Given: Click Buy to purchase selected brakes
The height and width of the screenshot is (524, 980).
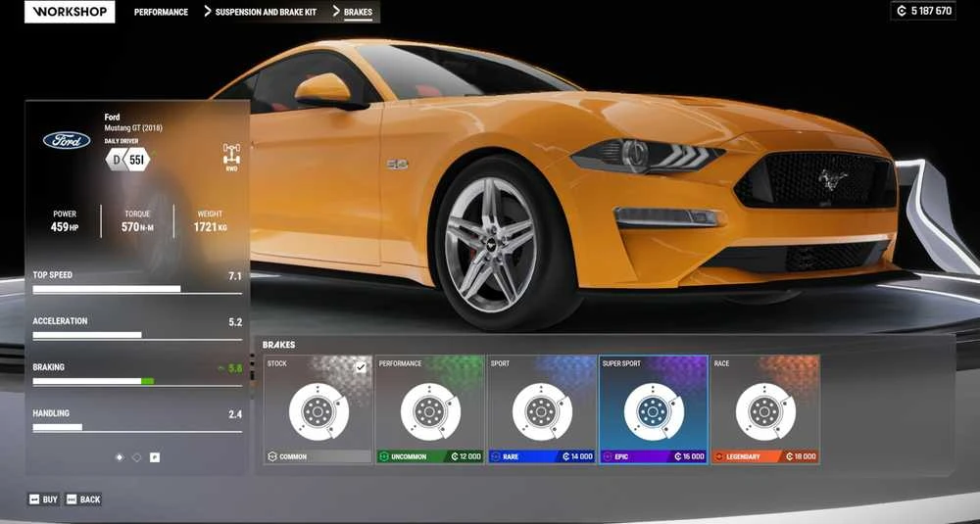Looking at the screenshot, I should point(44,499).
